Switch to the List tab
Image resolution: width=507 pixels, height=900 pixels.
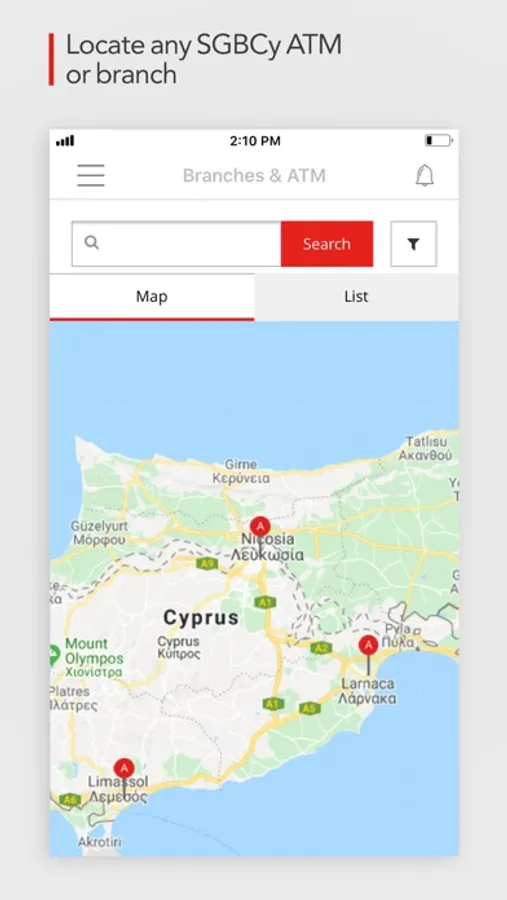[x=356, y=297]
